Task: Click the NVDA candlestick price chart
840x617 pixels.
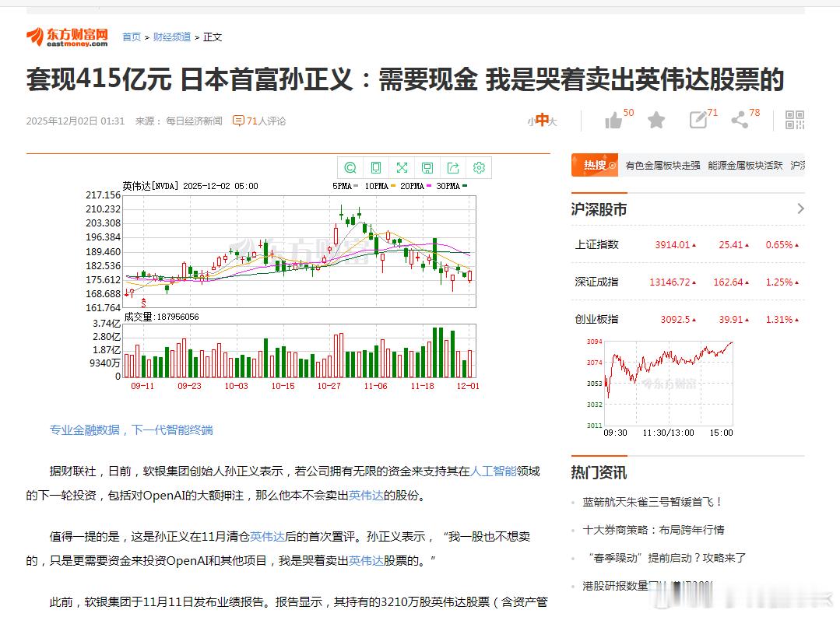Action: (300, 251)
